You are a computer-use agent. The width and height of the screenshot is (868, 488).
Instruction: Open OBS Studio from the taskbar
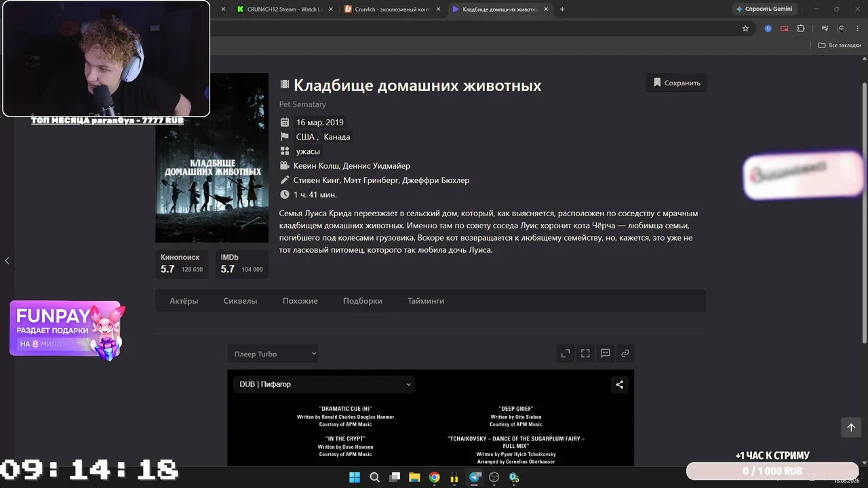coord(494,477)
